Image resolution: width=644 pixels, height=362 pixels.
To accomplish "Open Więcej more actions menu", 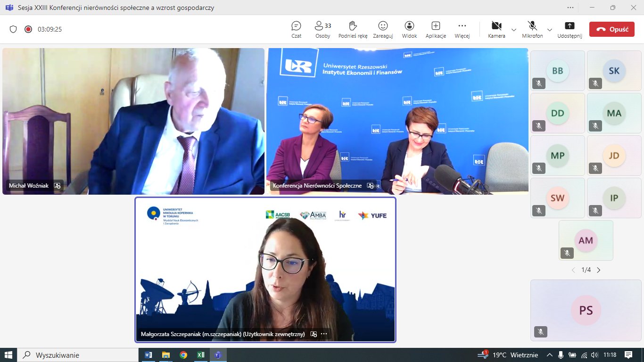I will [462, 29].
